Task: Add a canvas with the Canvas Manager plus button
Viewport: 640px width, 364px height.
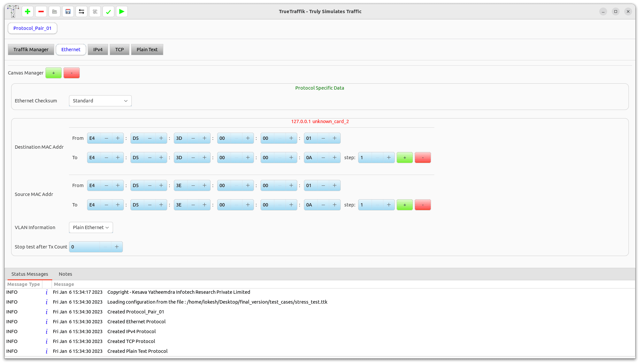Action: tap(53, 73)
